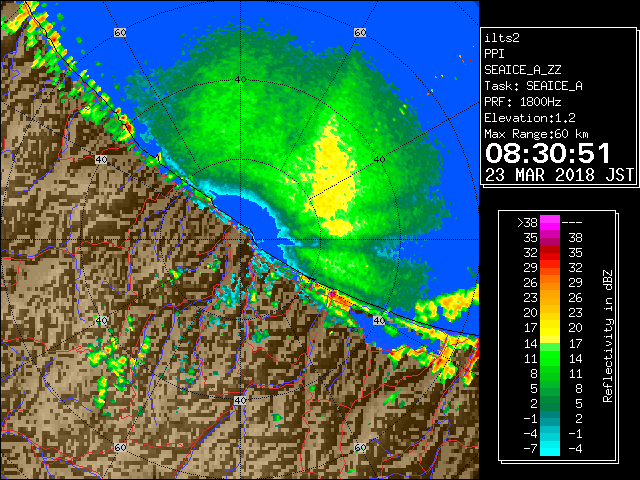Click the "Max Range:60 km" line
The height and width of the screenshot is (480, 640).
click(x=537, y=134)
